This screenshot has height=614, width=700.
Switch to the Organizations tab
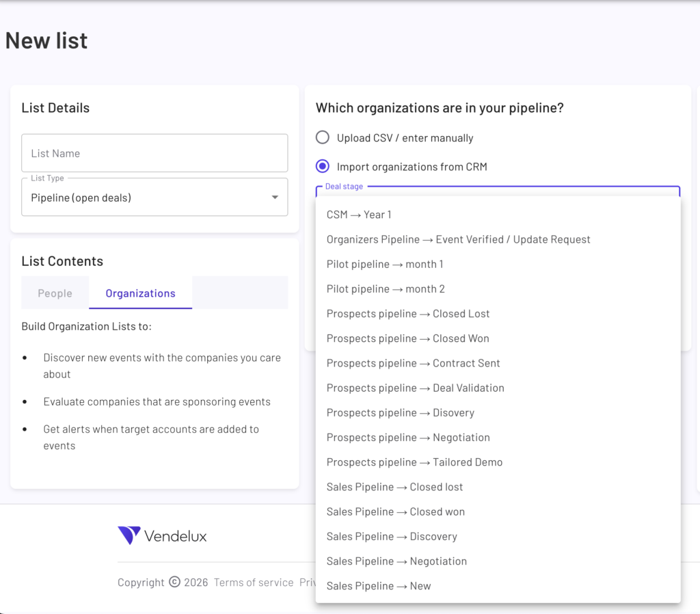pos(140,293)
